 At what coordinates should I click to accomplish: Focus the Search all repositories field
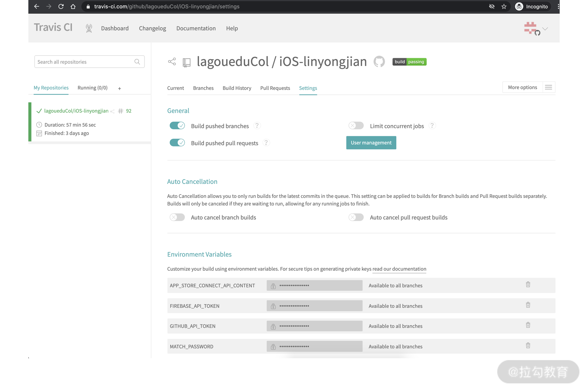[x=89, y=62]
